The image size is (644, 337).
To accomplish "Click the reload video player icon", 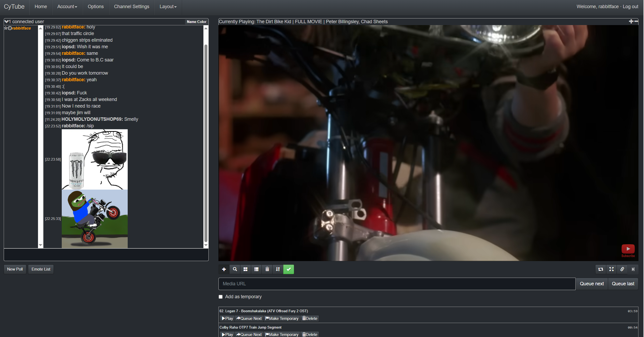I will click(601, 269).
